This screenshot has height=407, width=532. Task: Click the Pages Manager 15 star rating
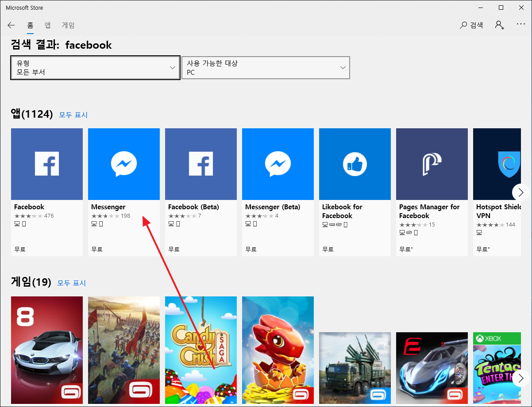tap(417, 225)
